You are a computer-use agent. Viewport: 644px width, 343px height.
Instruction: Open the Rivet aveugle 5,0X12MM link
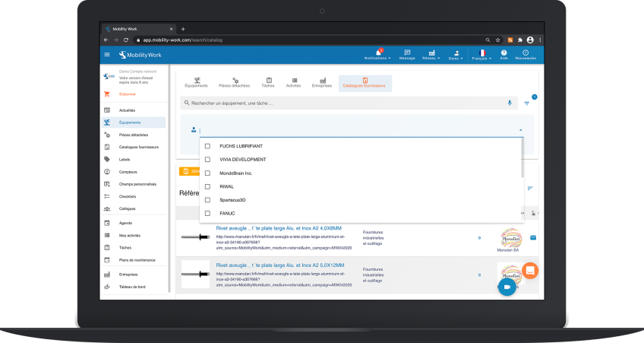click(280, 265)
